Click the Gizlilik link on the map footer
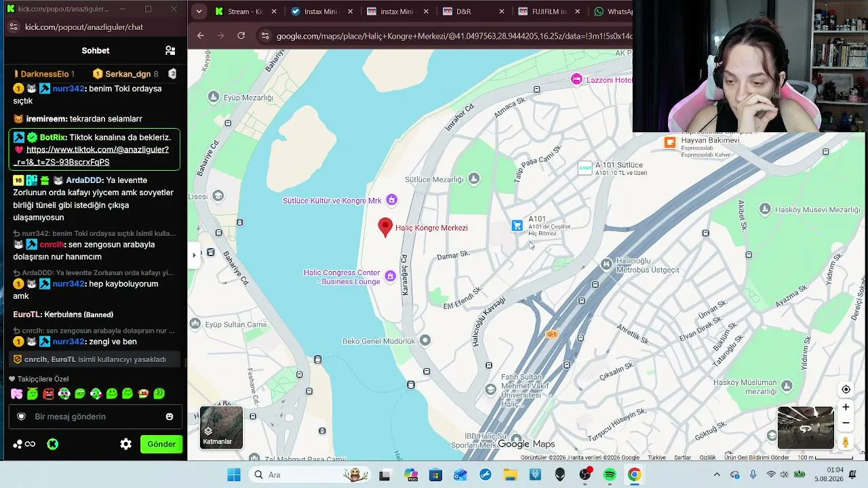The height and width of the screenshot is (488, 868). click(708, 457)
